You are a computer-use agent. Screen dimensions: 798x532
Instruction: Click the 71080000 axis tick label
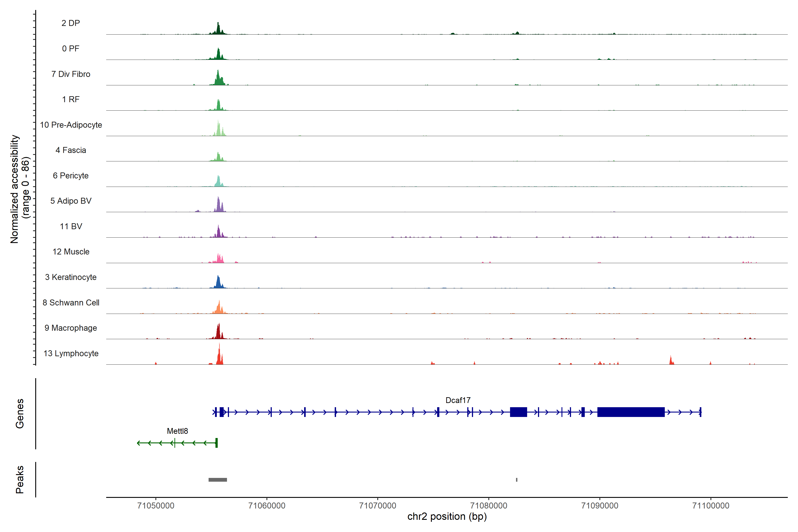click(489, 506)
